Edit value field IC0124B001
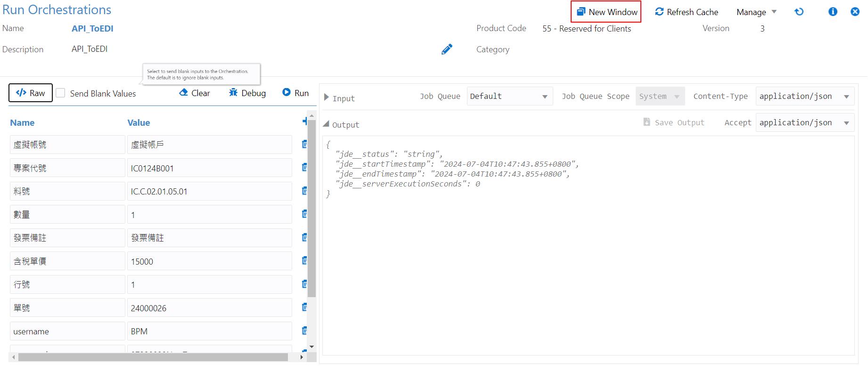Image resolution: width=868 pixels, height=372 pixels. point(209,168)
